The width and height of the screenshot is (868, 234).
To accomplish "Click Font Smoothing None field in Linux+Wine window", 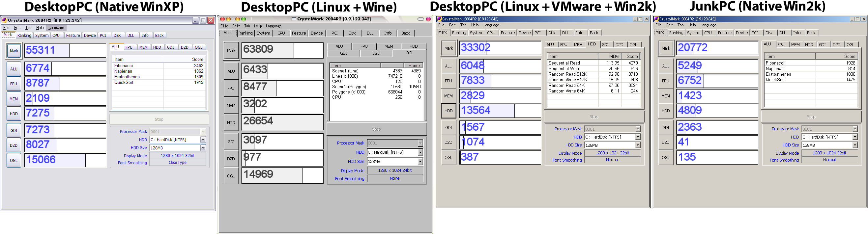I will click(x=395, y=178).
